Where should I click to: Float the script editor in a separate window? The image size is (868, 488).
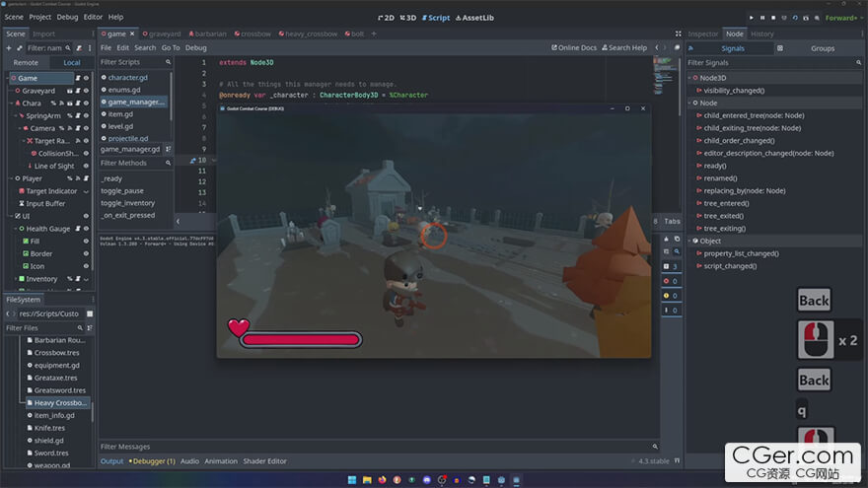coord(677,47)
